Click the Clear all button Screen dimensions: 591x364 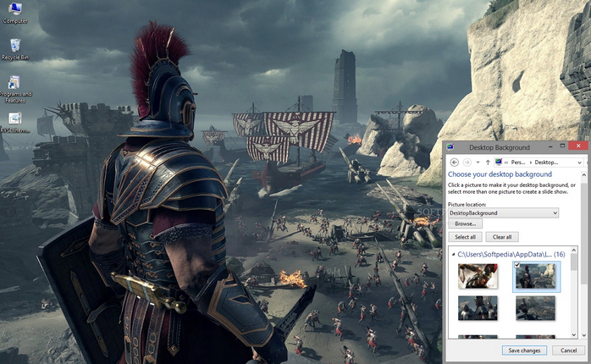pyautogui.click(x=502, y=237)
